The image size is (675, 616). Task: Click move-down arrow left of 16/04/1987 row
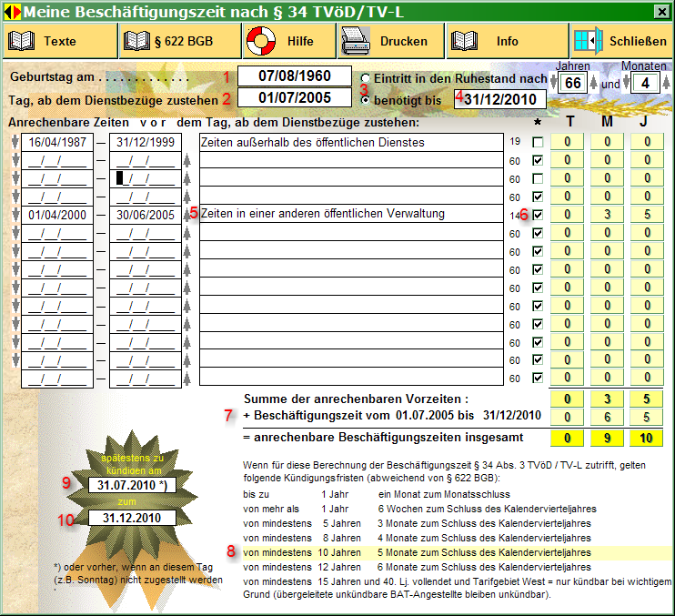[15, 142]
